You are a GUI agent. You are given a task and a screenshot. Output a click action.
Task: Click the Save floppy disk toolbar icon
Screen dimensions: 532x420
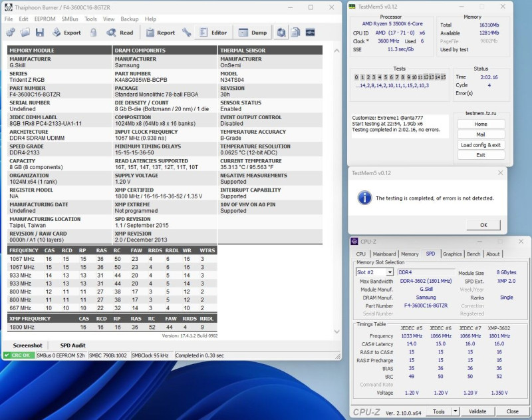click(40, 33)
